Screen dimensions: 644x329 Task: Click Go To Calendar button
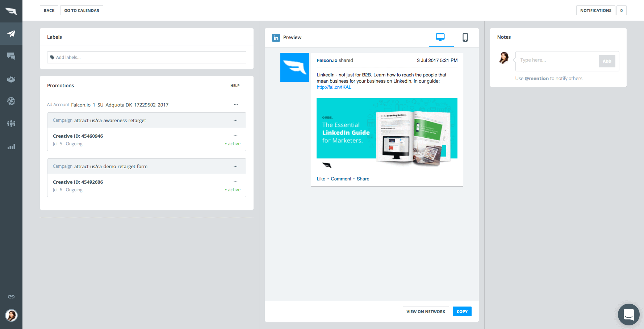82,11
